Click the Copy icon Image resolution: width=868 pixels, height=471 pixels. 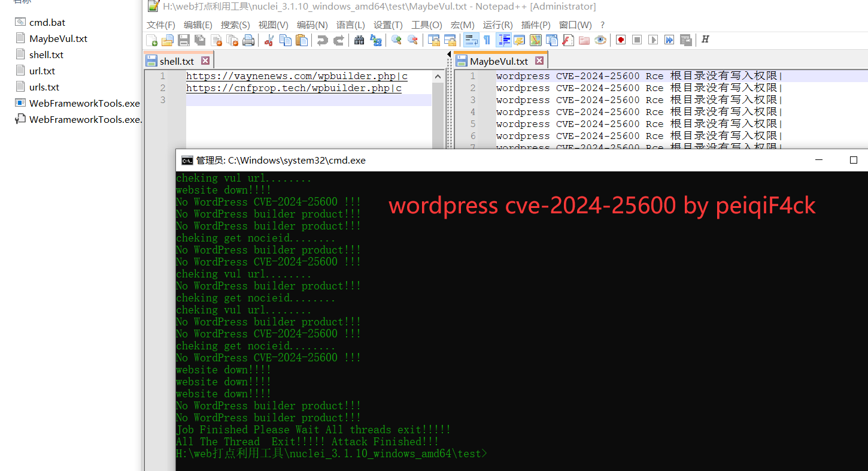tap(286, 40)
